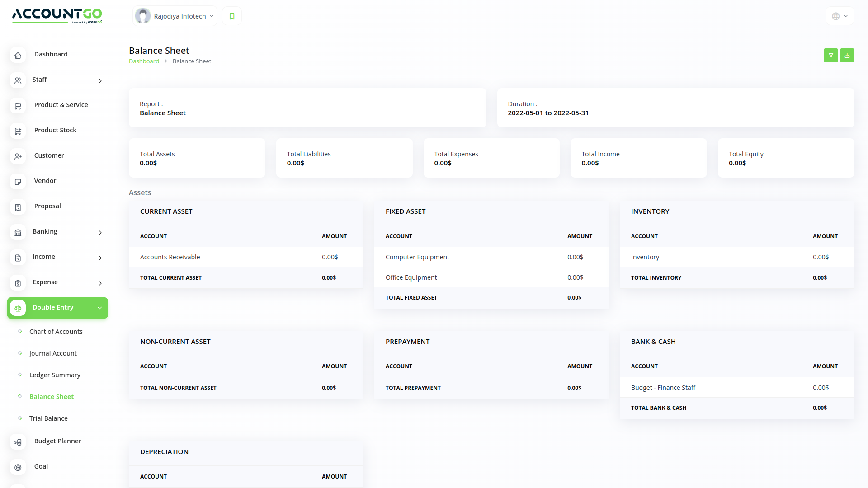This screenshot has width=868, height=488.
Task: Open Chart of Accounts
Action: click(56, 331)
